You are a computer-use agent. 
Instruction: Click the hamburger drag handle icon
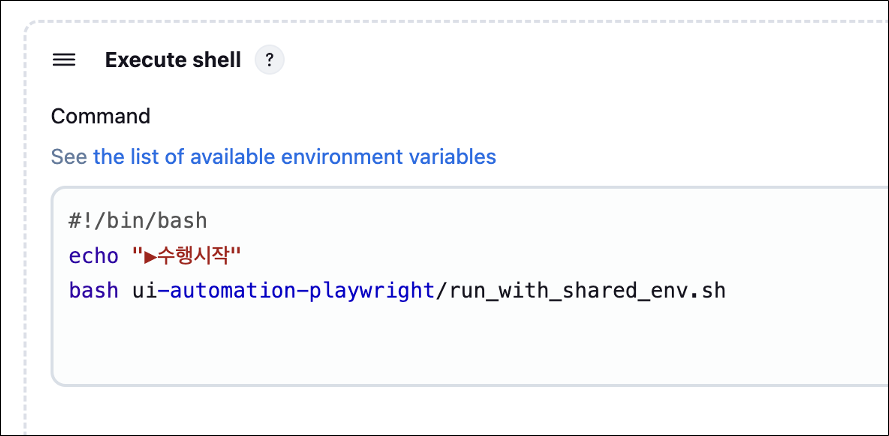click(x=64, y=60)
